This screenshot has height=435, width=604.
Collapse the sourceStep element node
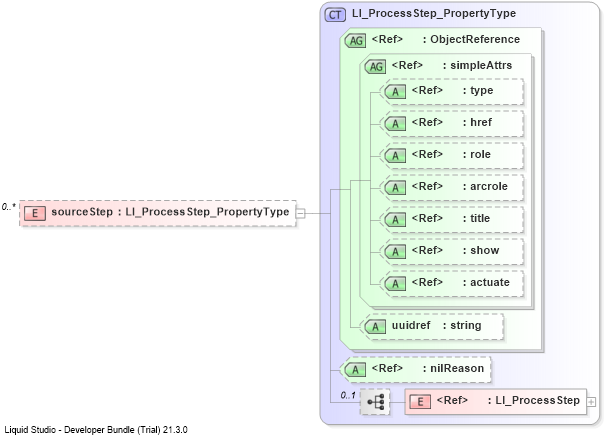tap(300, 213)
